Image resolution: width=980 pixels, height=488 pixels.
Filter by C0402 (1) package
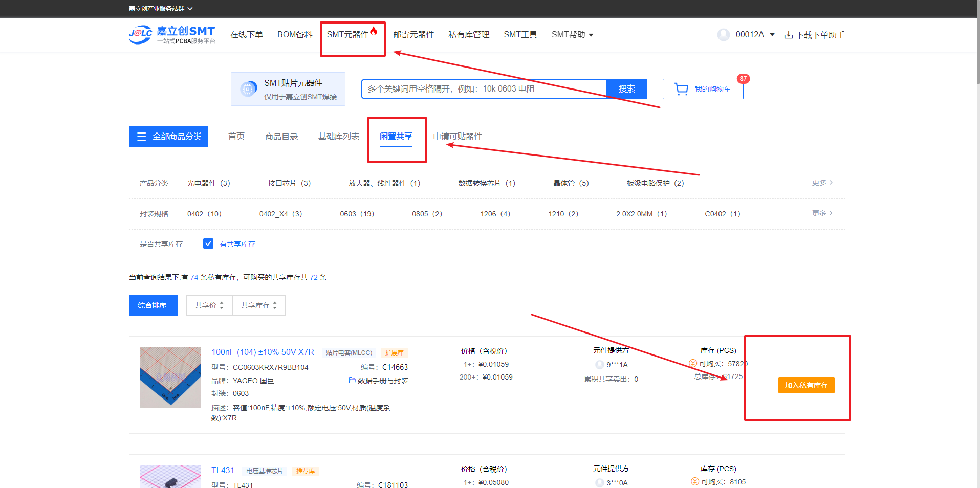click(x=723, y=214)
